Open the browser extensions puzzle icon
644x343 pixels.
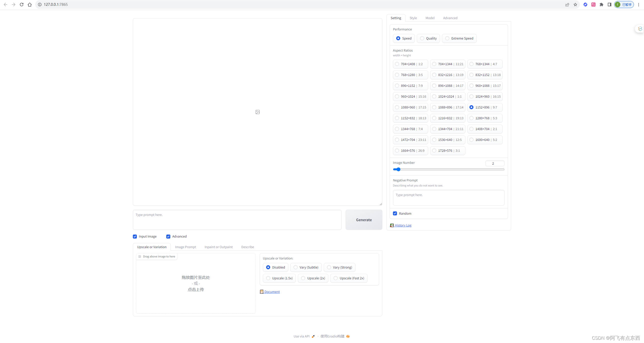pyautogui.click(x=601, y=5)
